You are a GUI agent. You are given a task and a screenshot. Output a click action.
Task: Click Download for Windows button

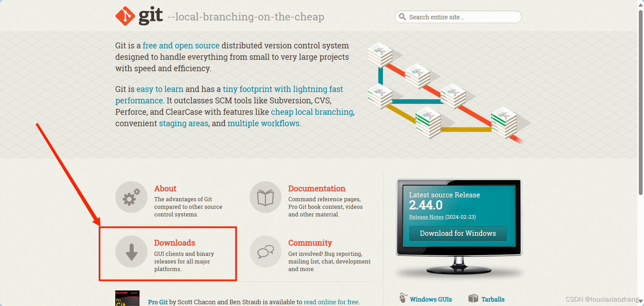(458, 233)
